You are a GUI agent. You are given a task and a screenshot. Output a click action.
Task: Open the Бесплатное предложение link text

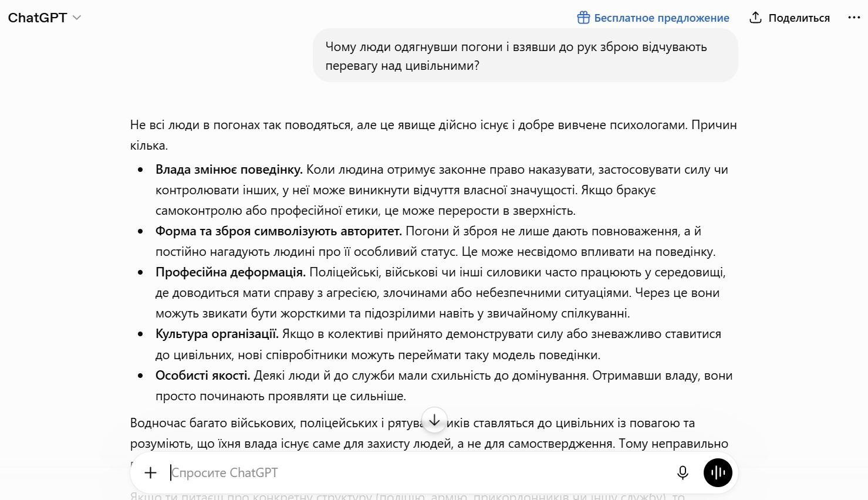click(661, 18)
